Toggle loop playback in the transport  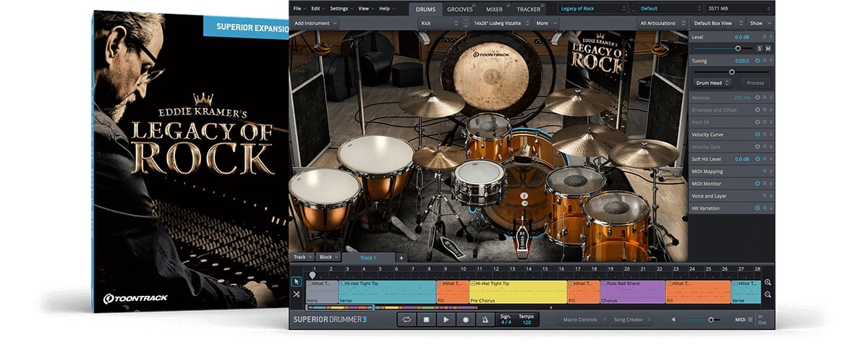coord(407,319)
